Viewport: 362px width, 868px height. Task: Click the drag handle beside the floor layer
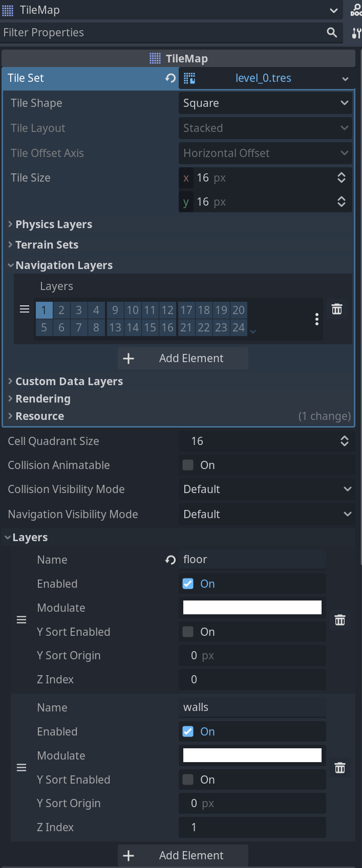[x=21, y=619]
